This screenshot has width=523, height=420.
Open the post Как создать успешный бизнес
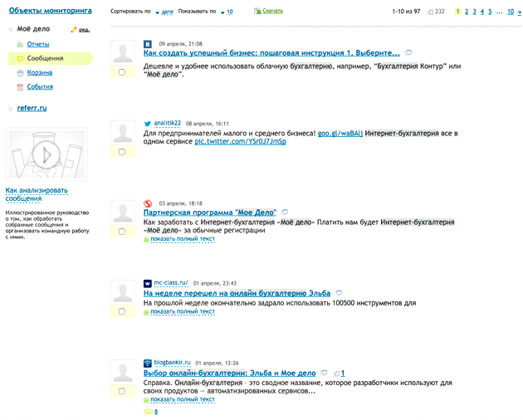tap(271, 53)
